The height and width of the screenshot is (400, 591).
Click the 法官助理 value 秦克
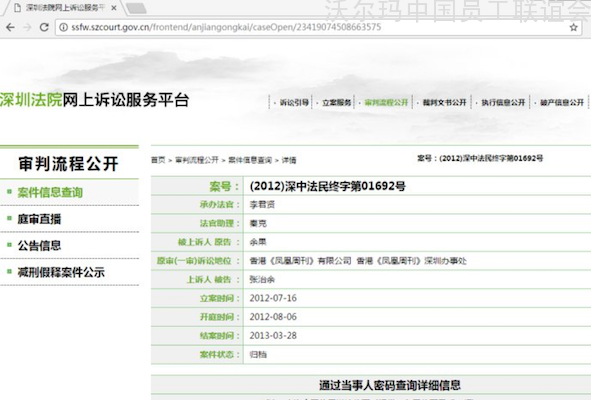coord(258,224)
